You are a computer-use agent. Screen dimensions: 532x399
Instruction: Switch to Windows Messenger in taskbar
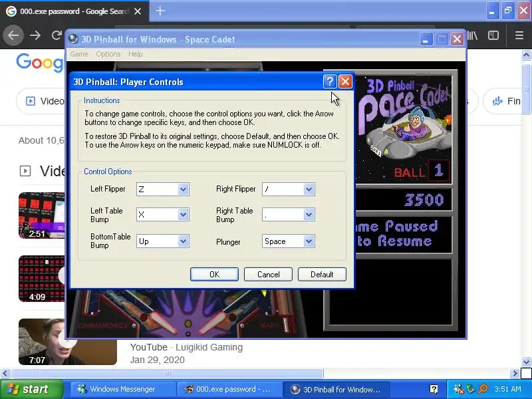tap(124, 389)
